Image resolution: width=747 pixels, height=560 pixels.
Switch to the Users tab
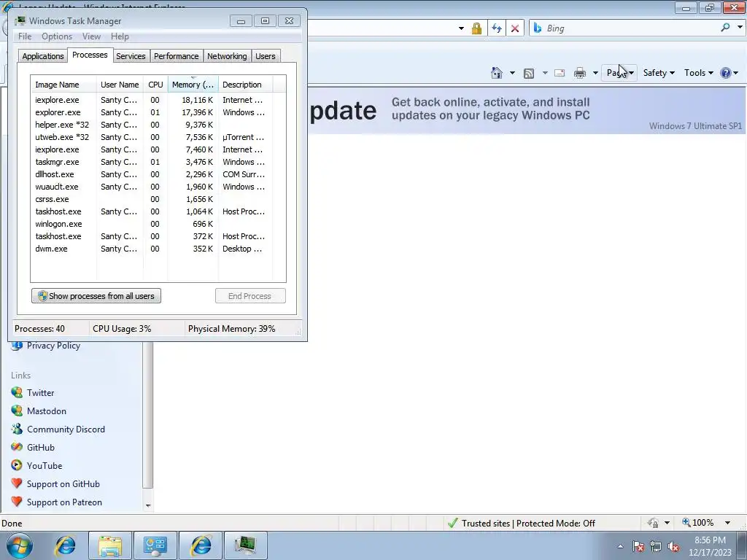click(266, 55)
